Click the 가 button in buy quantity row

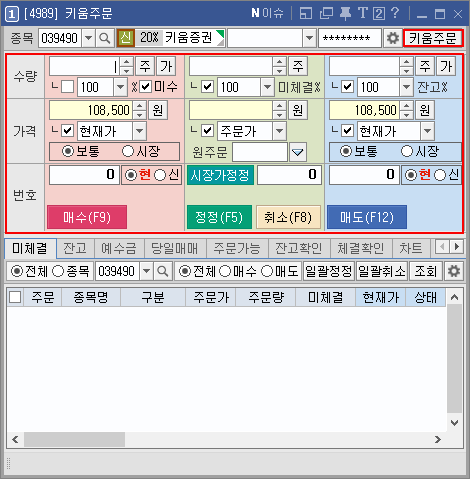coord(166,66)
